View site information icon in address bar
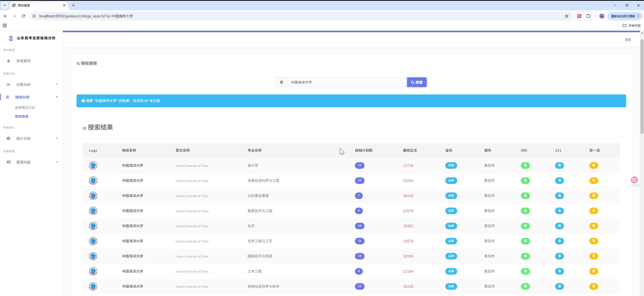The width and height of the screenshot is (644, 296). point(34,16)
